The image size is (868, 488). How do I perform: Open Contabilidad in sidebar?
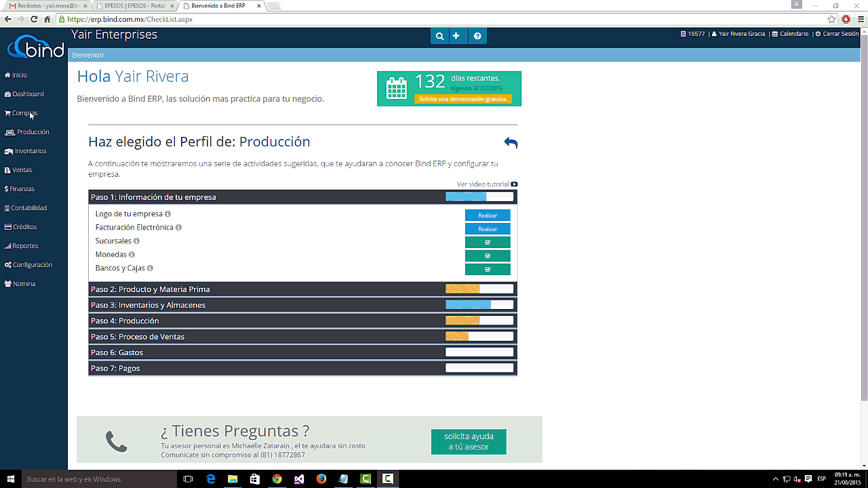tap(26, 208)
